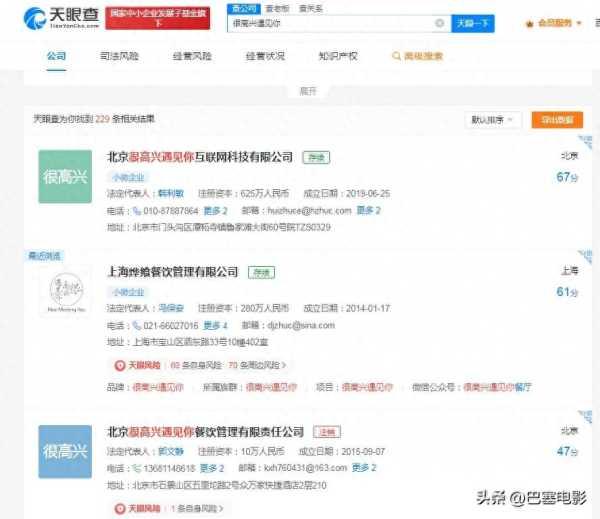
Task: Click phone icon beside 13681148618
Action: [137, 468]
